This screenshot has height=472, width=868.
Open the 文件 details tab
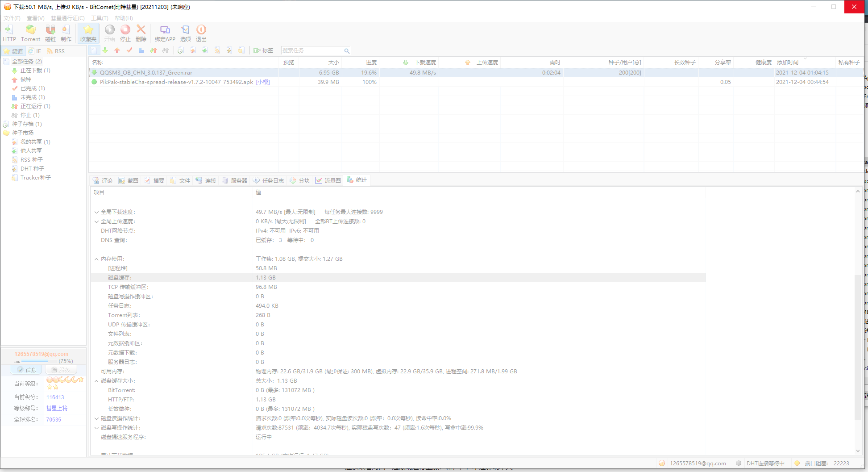180,180
